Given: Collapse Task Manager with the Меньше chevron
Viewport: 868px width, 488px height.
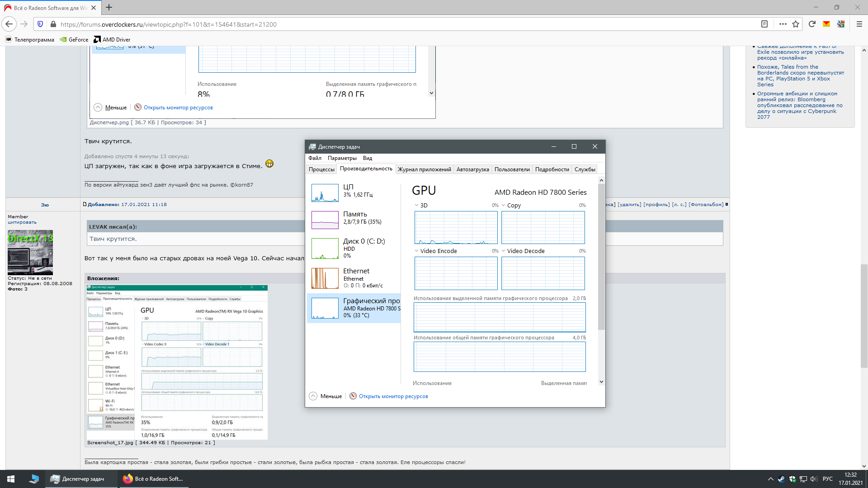Looking at the screenshot, I should pos(313,396).
